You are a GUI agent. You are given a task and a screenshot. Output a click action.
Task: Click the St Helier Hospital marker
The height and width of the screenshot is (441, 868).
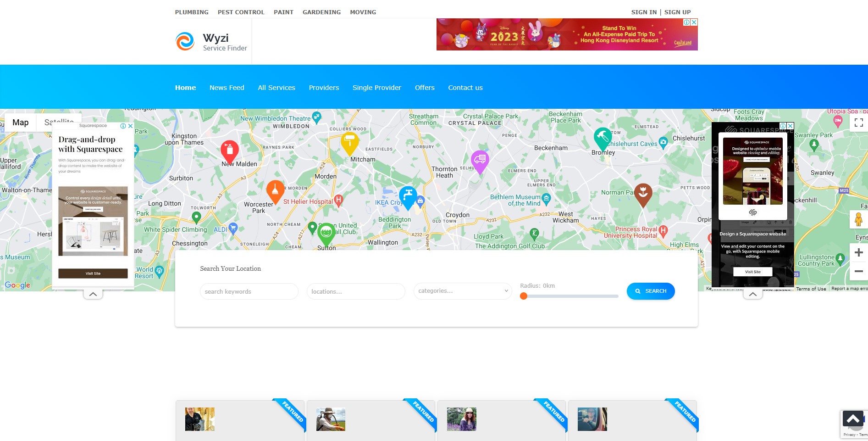(x=338, y=200)
